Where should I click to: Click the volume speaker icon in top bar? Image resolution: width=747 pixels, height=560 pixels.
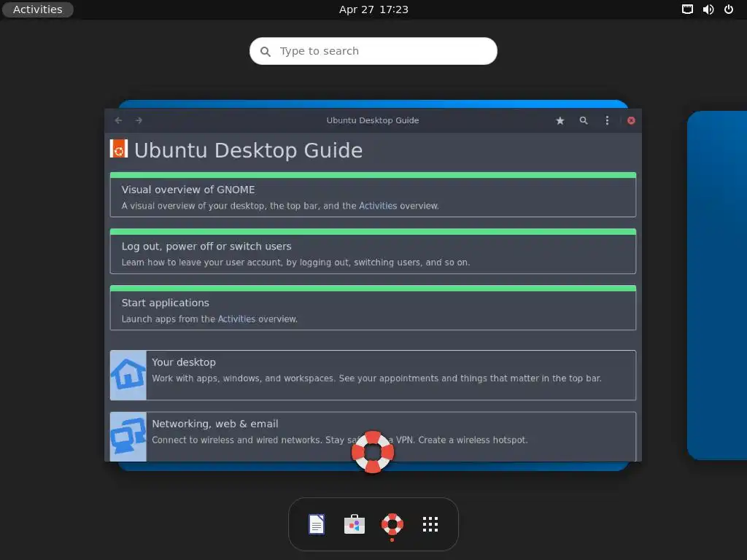click(x=708, y=9)
